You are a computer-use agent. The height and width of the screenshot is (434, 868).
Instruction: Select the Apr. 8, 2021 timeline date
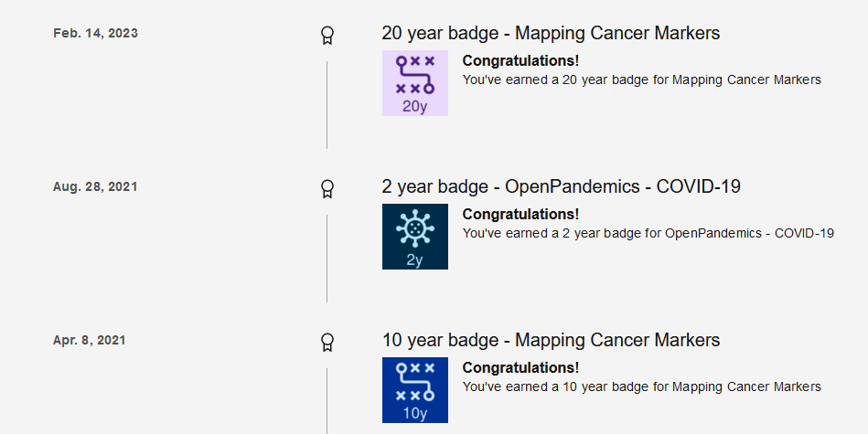[90, 340]
